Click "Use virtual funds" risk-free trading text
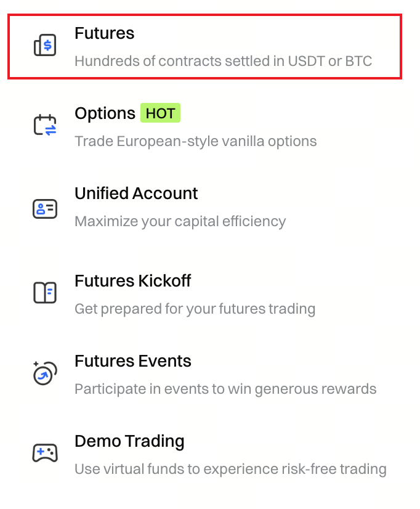 [x=230, y=470]
